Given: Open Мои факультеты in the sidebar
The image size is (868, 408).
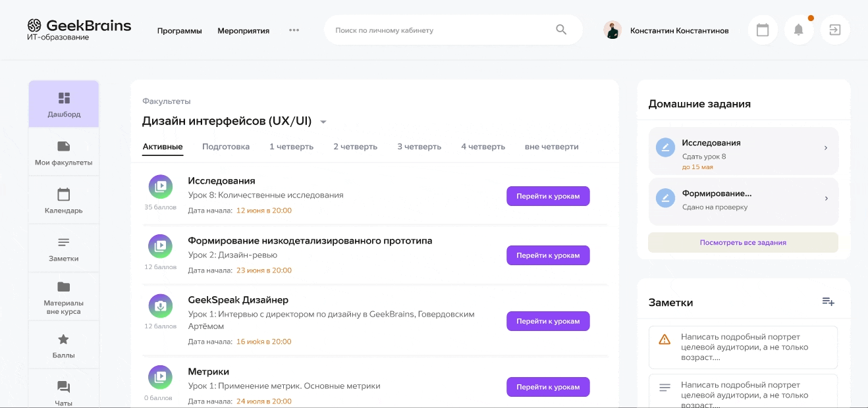Looking at the screenshot, I should pos(63,151).
